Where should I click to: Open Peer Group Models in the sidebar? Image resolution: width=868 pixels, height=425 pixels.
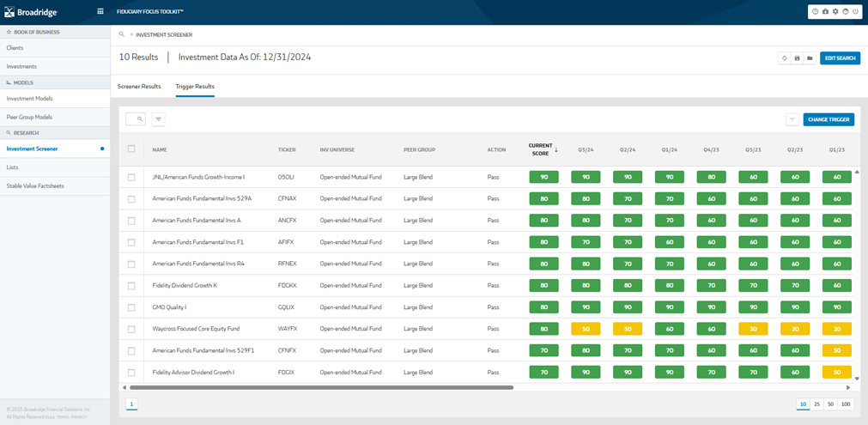coord(55,118)
